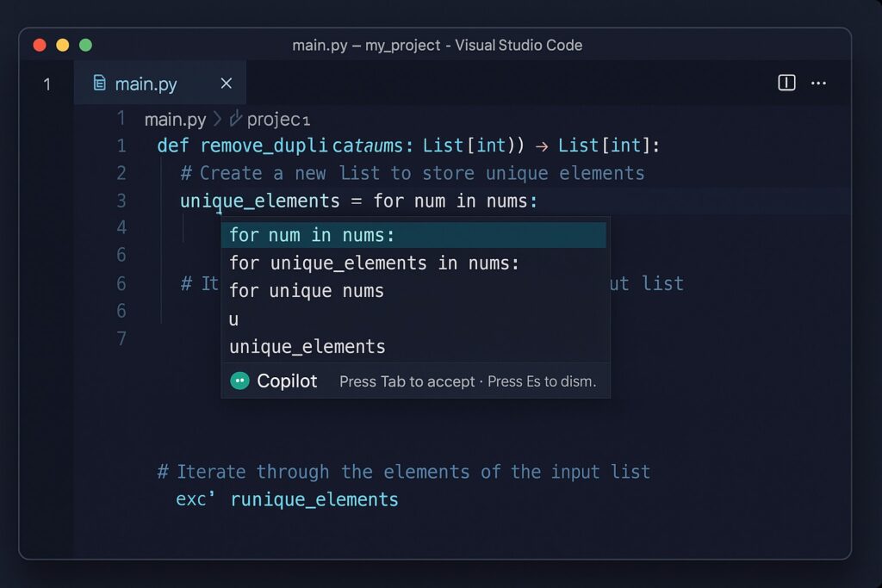The height and width of the screenshot is (588, 882).
Task: Select the projec breadcrumb item
Action: [278, 120]
